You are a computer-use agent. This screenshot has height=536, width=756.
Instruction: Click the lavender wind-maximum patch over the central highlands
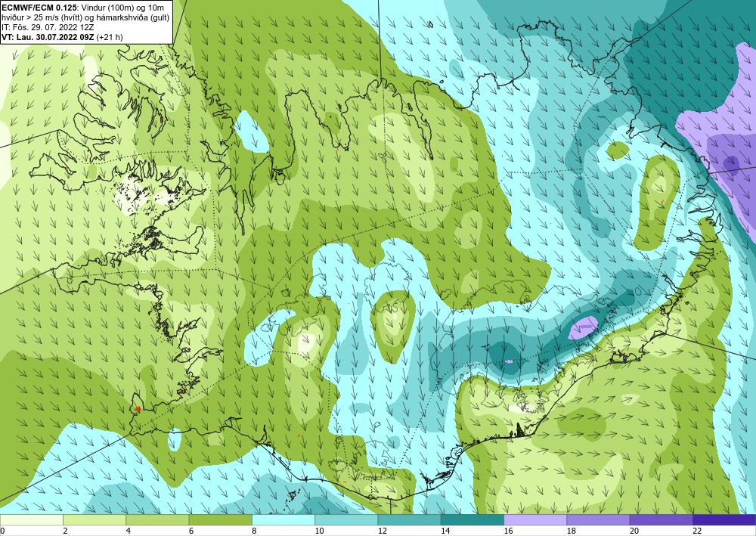click(584, 328)
